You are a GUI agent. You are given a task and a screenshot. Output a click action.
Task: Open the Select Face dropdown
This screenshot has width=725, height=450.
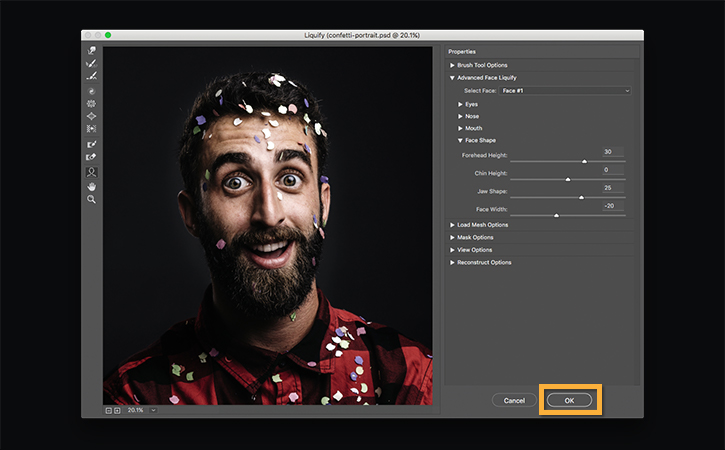(565, 90)
